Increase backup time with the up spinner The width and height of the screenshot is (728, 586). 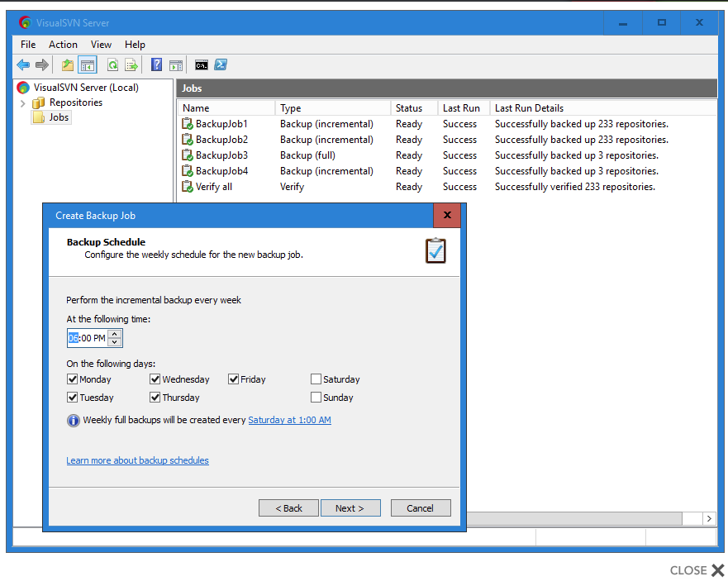click(115, 334)
